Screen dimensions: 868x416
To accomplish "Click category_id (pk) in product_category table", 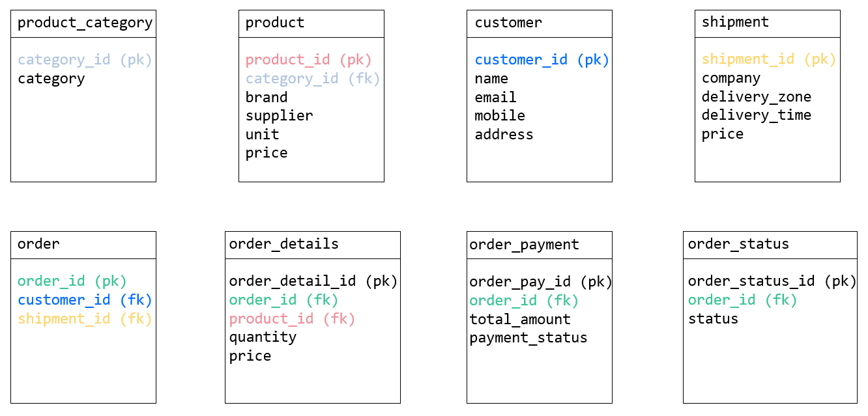I will 85,60.
